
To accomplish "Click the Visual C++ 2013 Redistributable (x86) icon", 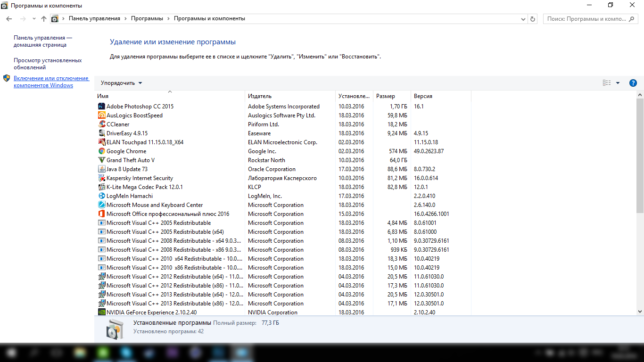I will 101,304.
